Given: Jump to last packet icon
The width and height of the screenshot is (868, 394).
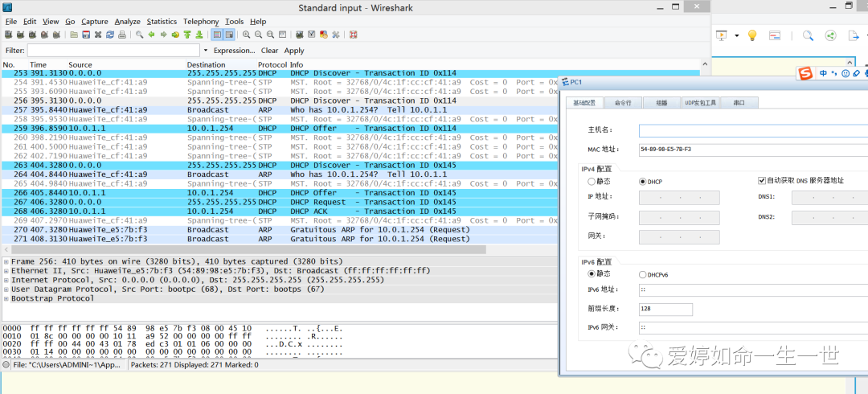Looking at the screenshot, I should (199, 35).
